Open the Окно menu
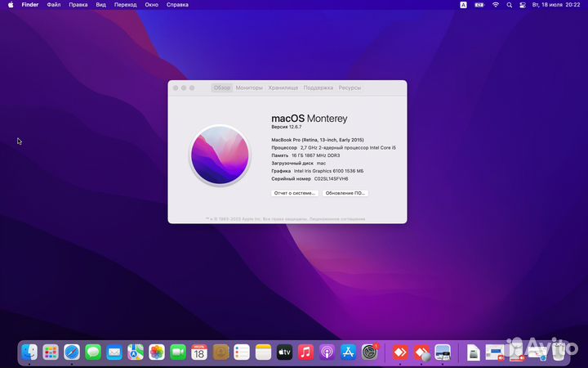 [152, 5]
